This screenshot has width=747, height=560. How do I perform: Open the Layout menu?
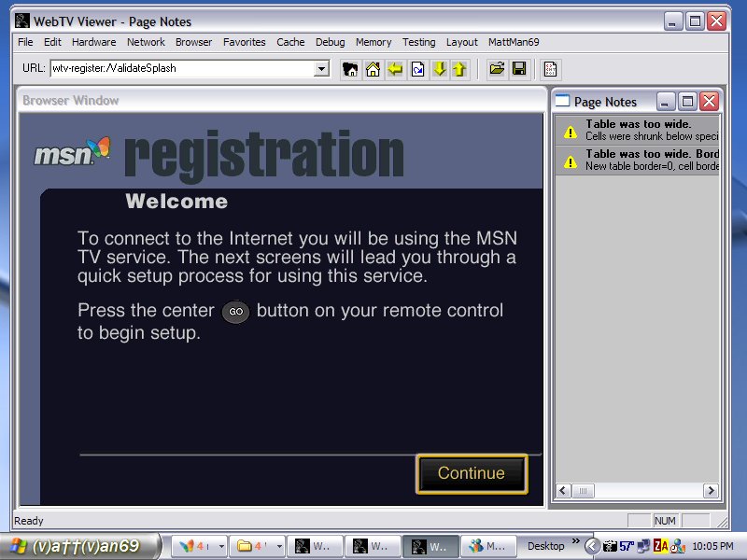(461, 42)
